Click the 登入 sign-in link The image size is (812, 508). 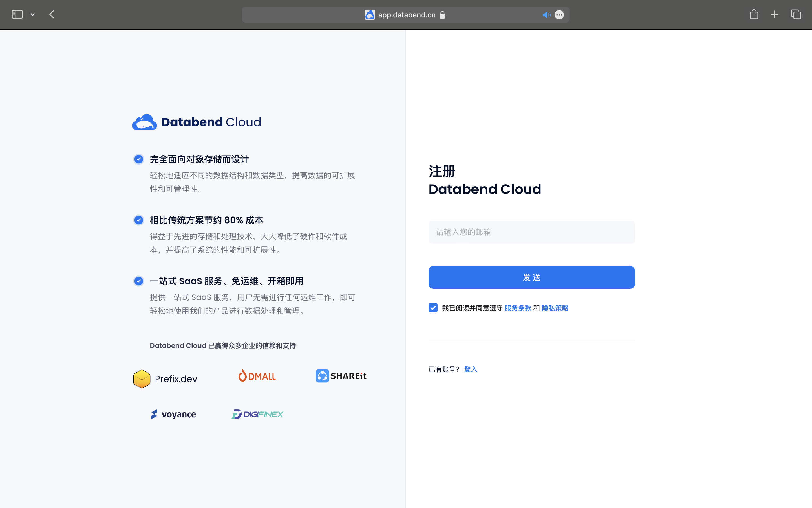click(470, 369)
